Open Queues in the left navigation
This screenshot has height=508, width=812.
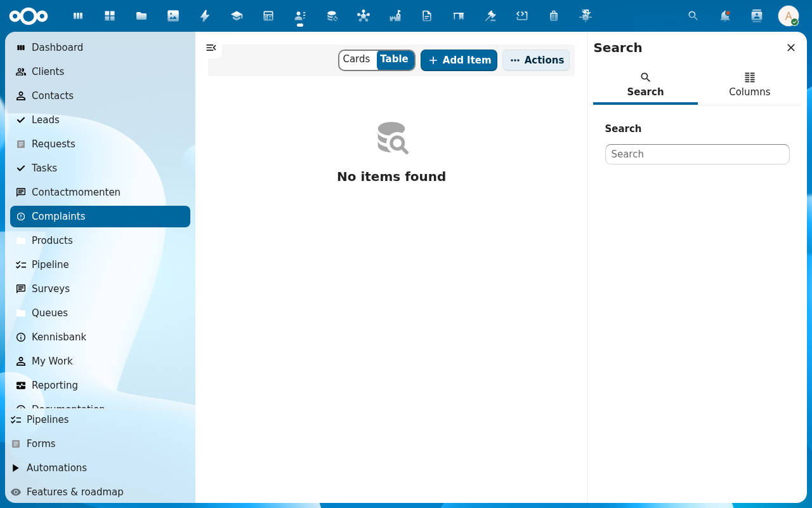100,313
